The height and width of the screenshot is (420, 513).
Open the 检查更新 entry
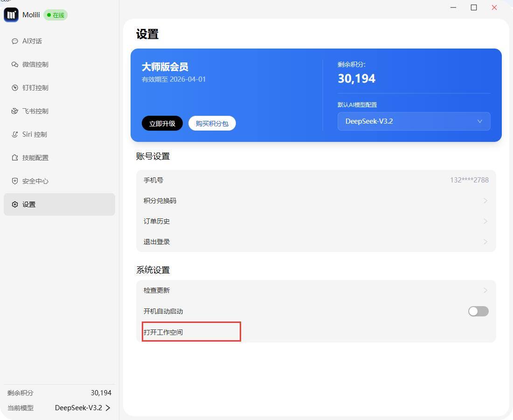[315, 290]
